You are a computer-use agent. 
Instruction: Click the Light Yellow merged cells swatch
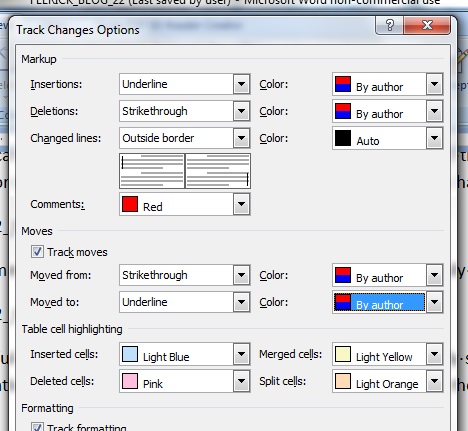coord(343,354)
